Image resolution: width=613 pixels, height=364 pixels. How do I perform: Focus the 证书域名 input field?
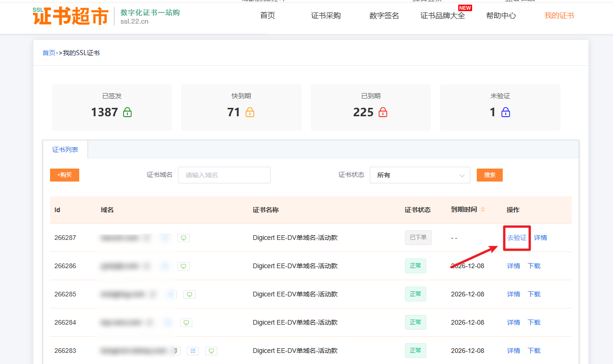224,176
